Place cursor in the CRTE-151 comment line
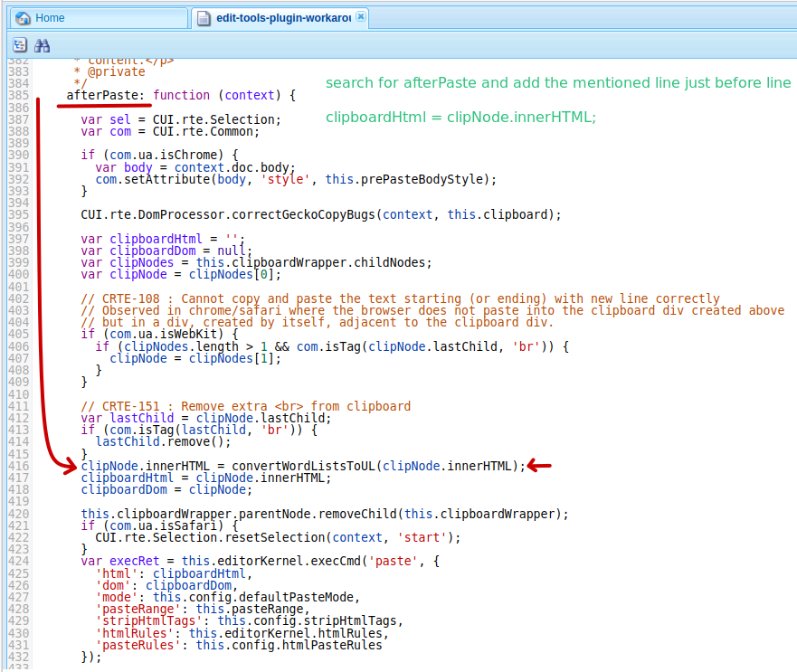797x672 pixels. click(245, 406)
